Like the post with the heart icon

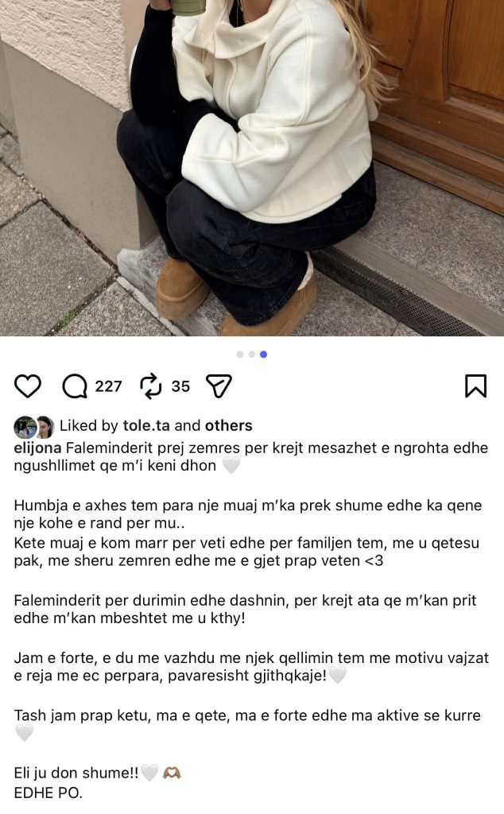[27, 386]
